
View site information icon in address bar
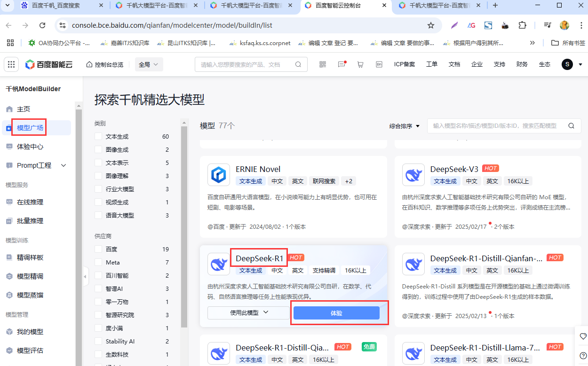pyautogui.click(x=63, y=25)
